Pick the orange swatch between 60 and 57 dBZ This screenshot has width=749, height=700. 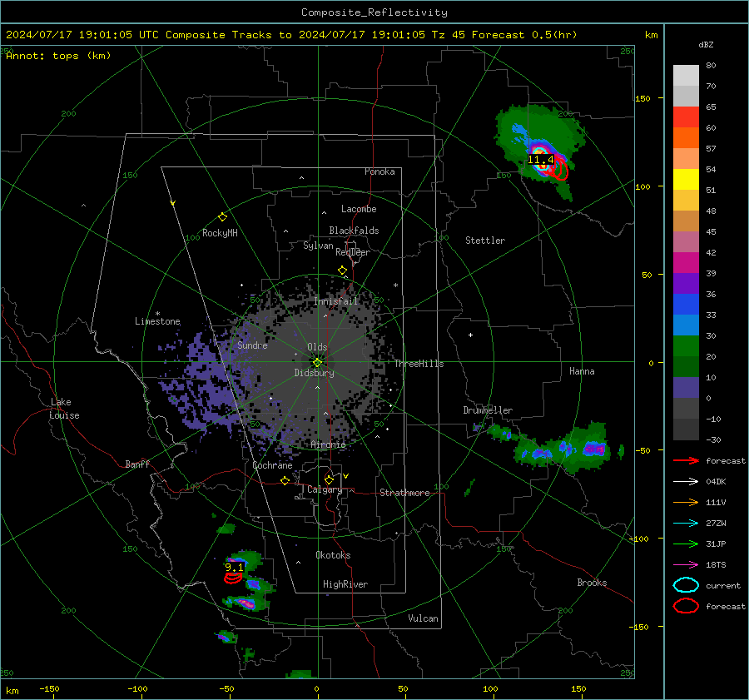click(x=686, y=138)
